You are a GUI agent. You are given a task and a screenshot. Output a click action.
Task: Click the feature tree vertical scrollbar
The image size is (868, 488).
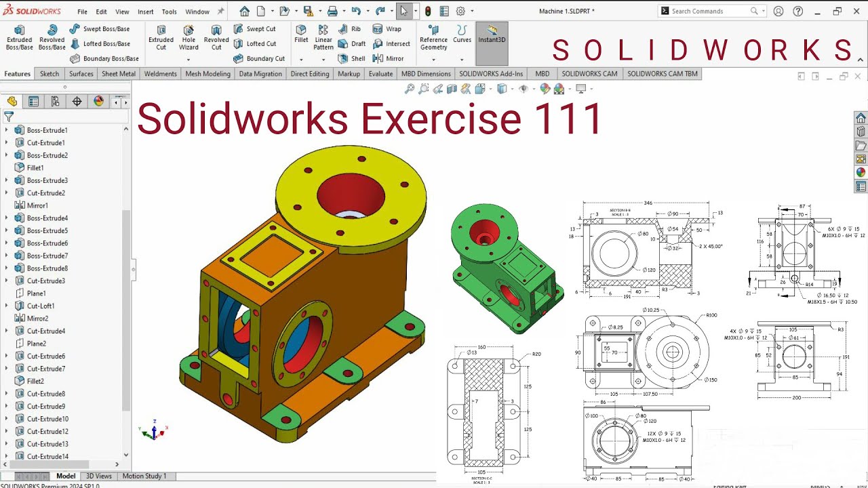pyautogui.click(x=126, y=309)
